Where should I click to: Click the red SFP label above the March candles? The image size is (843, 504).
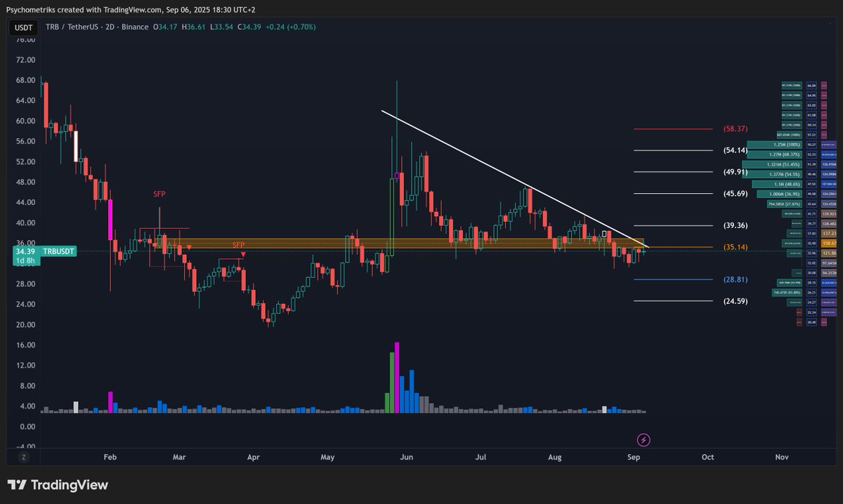click(x=159, y=194)
